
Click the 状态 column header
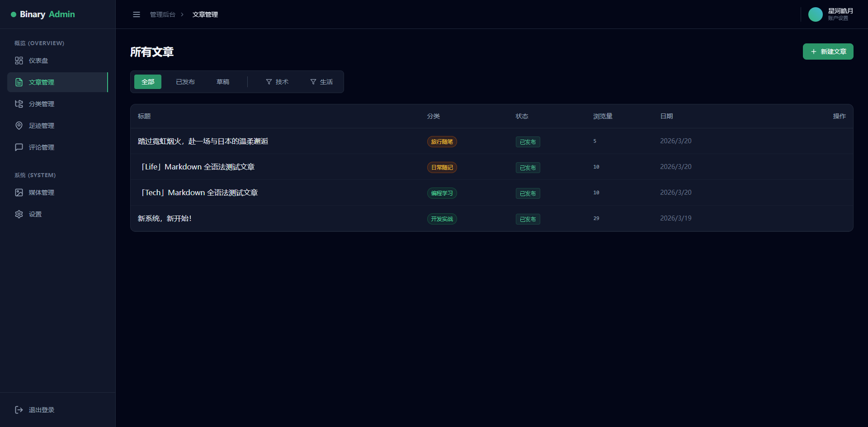522,116
